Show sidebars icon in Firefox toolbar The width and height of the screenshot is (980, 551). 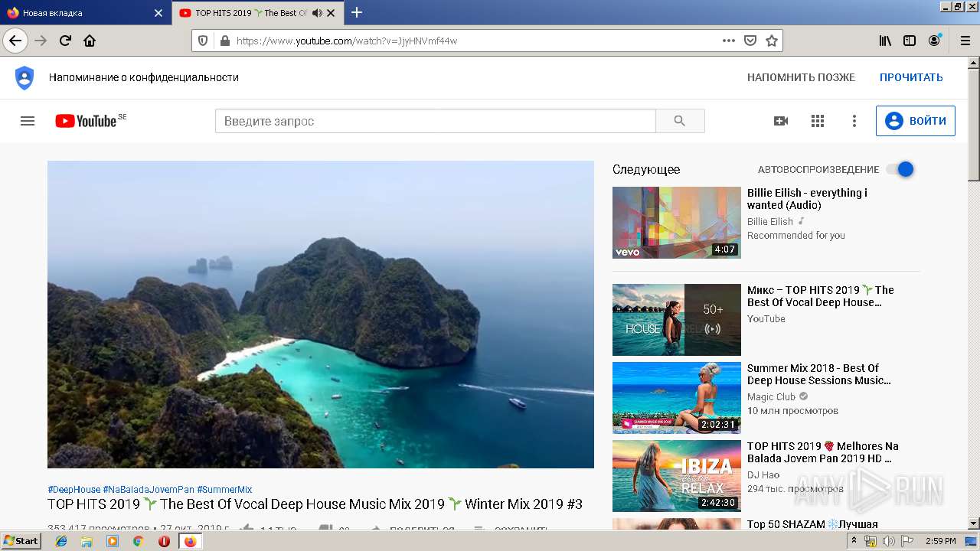click(910, 41)
